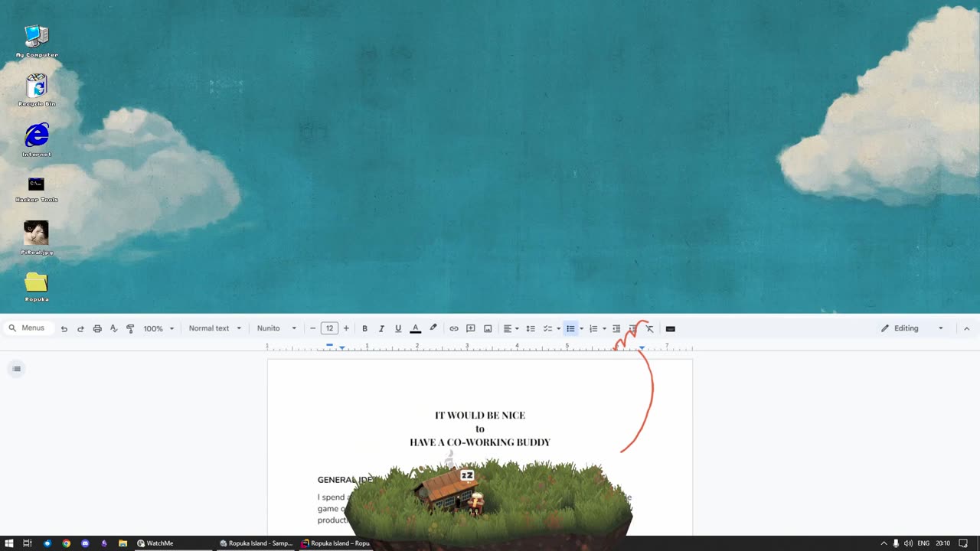Open the line spacing options icon
The height and width of the screenshot is (551, 980).
(531, 329)
